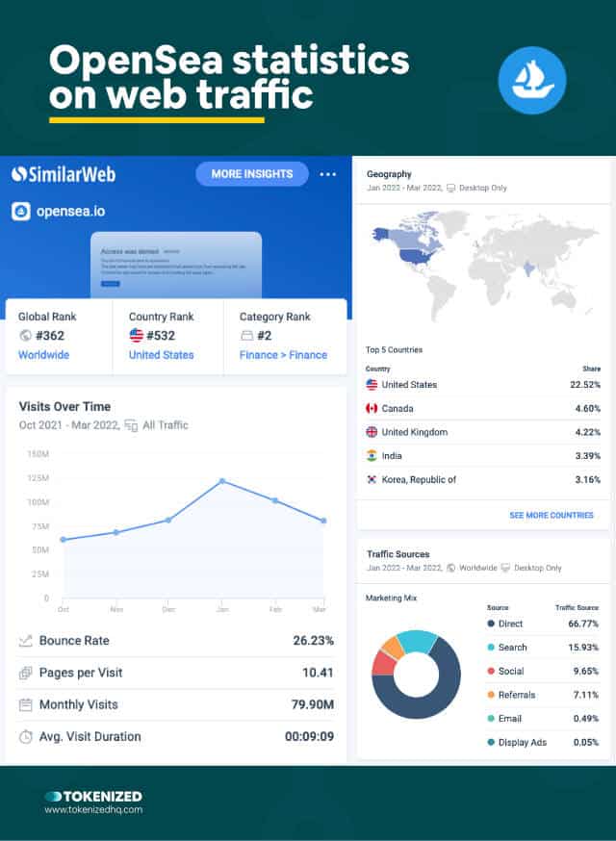Click the Monthly Visits value 79.90M
Viewport: 616px width, 841px height.
point(313,704)
